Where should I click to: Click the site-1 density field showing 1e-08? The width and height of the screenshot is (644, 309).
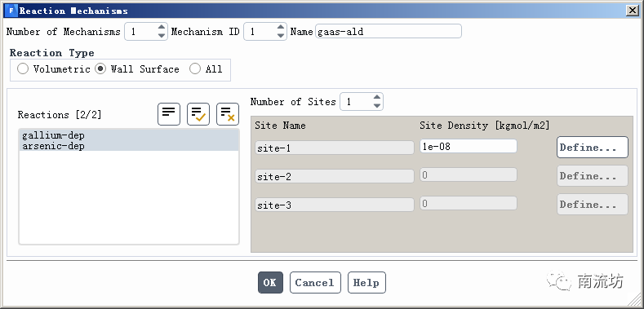[x=469, y=146]
